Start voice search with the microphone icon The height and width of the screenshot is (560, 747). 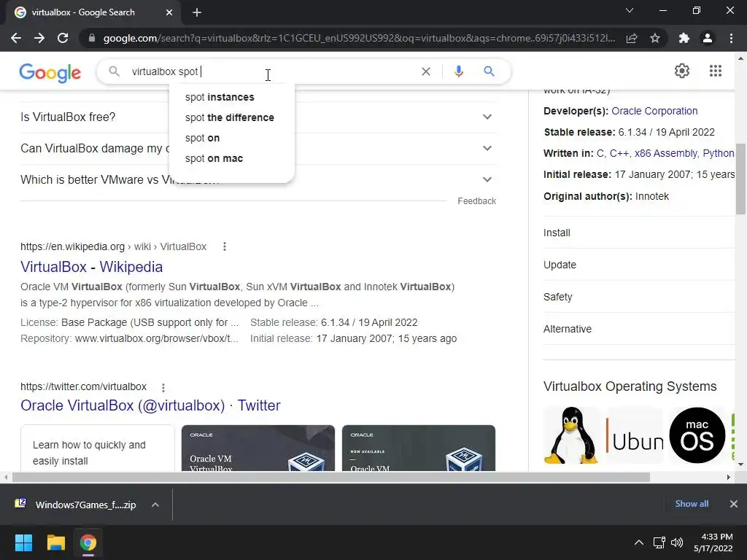click(458, 71)
